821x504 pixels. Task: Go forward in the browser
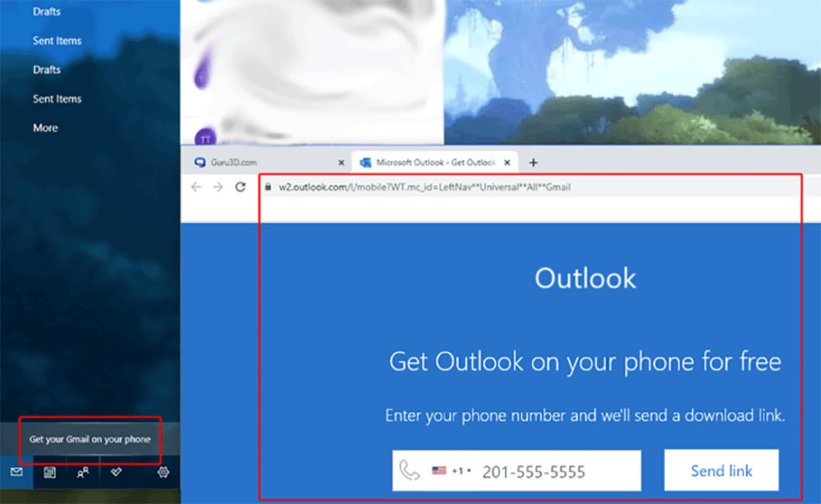pos(218,187)
